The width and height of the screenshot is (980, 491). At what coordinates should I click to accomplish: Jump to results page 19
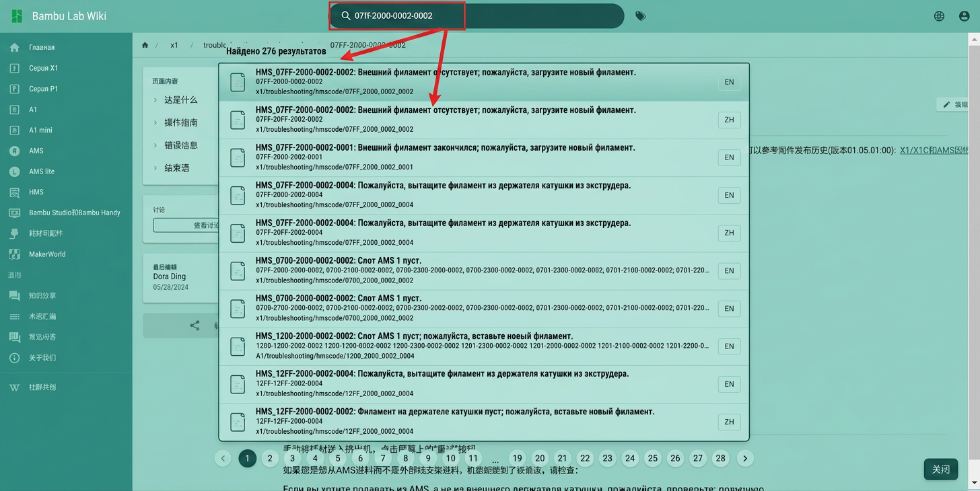pyautogui.click(x=517, y=458)
